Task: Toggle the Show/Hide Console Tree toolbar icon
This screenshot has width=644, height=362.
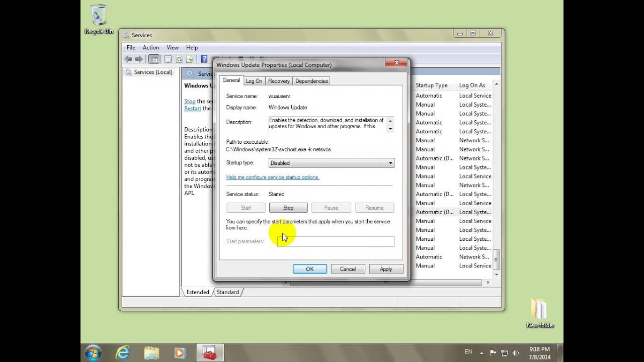Action: point(154,59)
